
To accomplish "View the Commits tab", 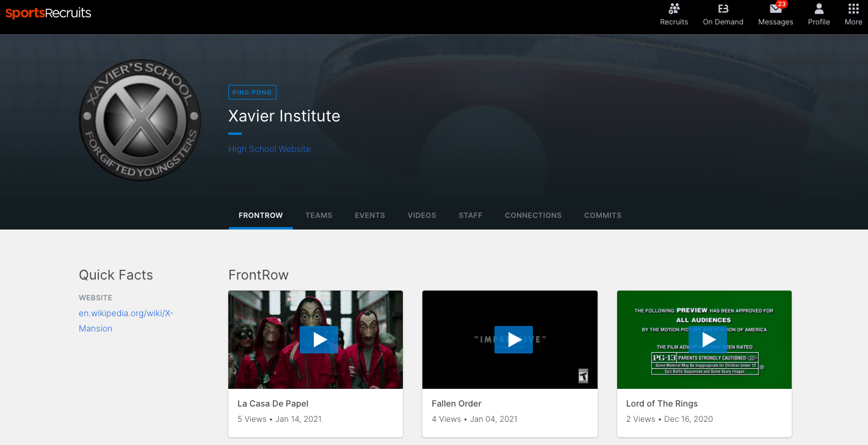I will (x=602, y=215).
